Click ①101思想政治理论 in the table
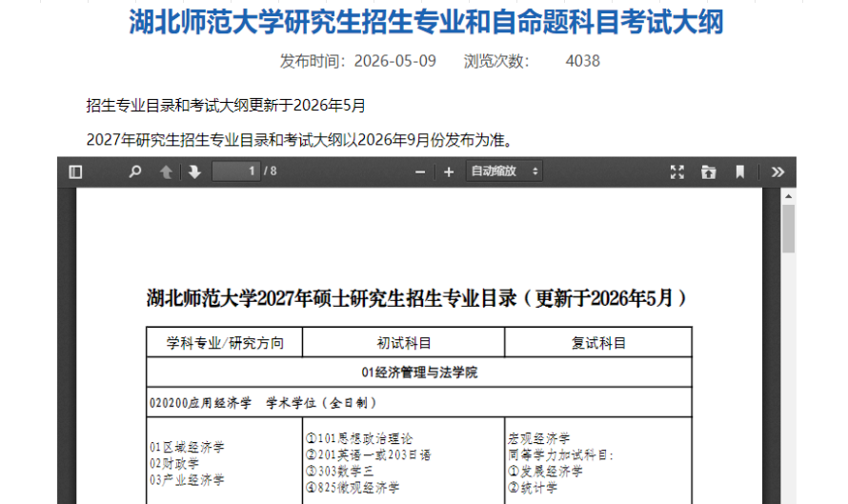The height and width of the screenshot is (504, 848). click(359, 438)
